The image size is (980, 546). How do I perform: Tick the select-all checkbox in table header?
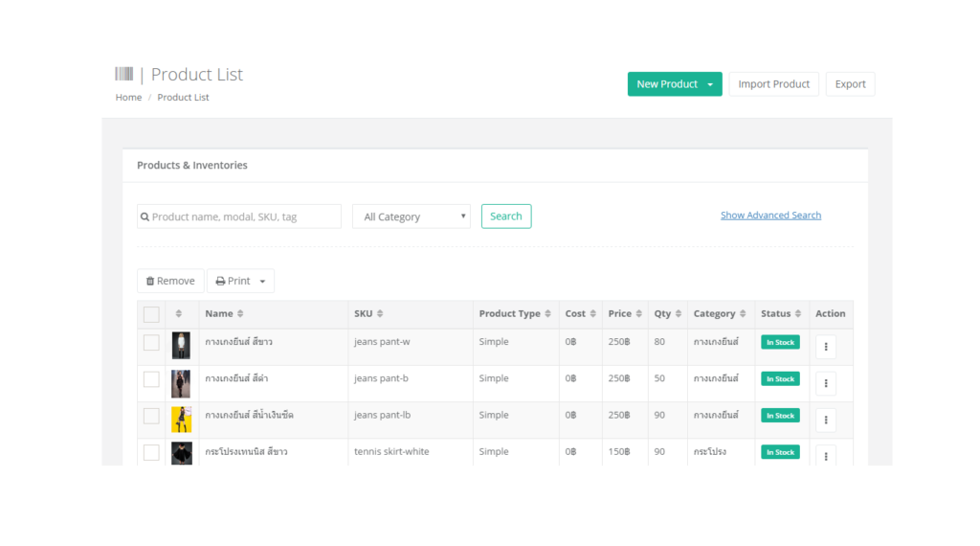click(151, 314)
